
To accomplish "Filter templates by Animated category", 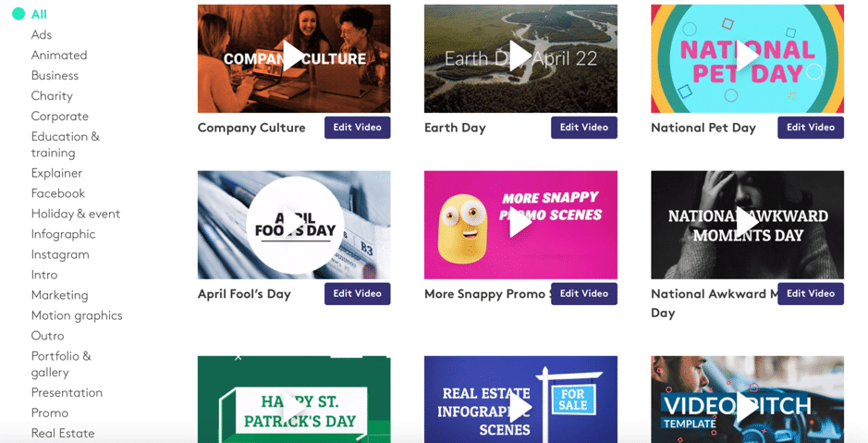I will point(59,55).
